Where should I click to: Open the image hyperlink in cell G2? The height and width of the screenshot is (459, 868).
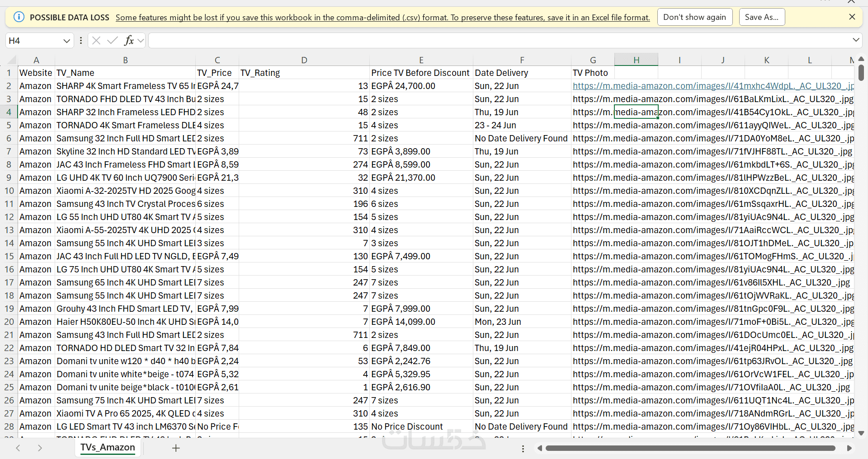tap(713, 86)
